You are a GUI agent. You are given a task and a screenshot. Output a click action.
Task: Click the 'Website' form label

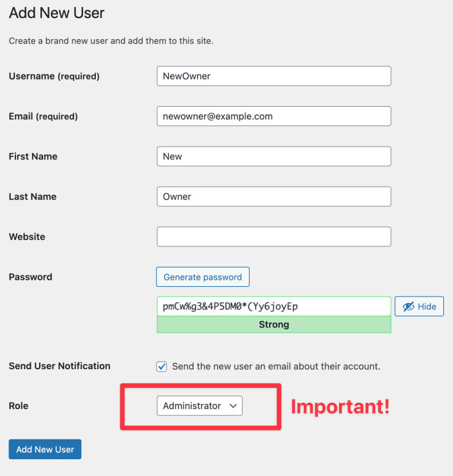pos(27,237)
